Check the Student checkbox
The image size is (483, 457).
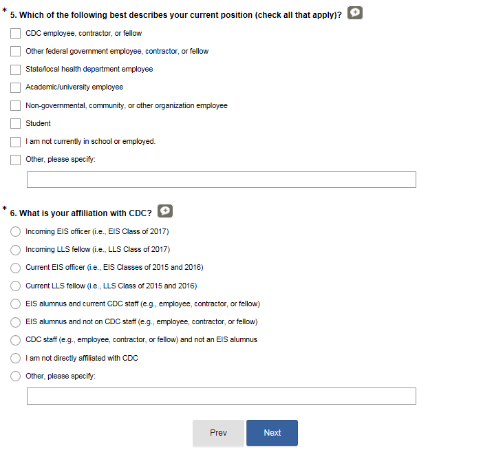(15, 123)
